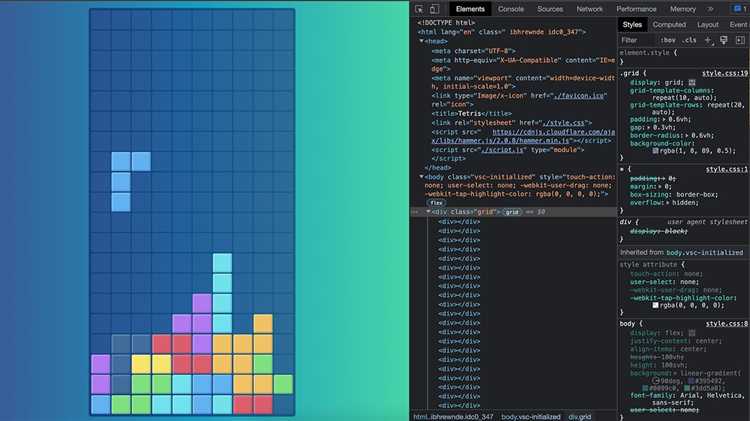Screen dimensions: 750x421
Task: Expand the gap shorthand arrow in .grid
Action: [x=647, y=128]
